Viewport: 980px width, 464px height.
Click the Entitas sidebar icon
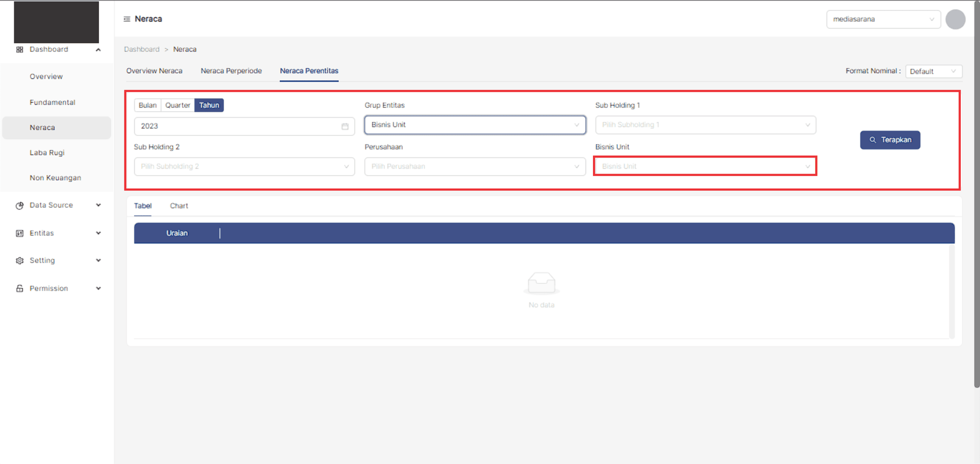20,233
